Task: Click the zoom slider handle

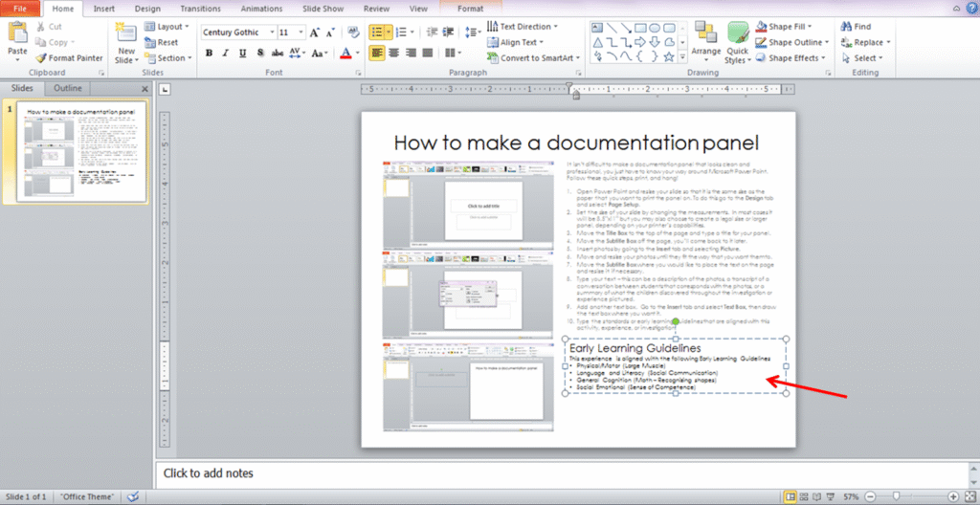Action: point(897,497)
